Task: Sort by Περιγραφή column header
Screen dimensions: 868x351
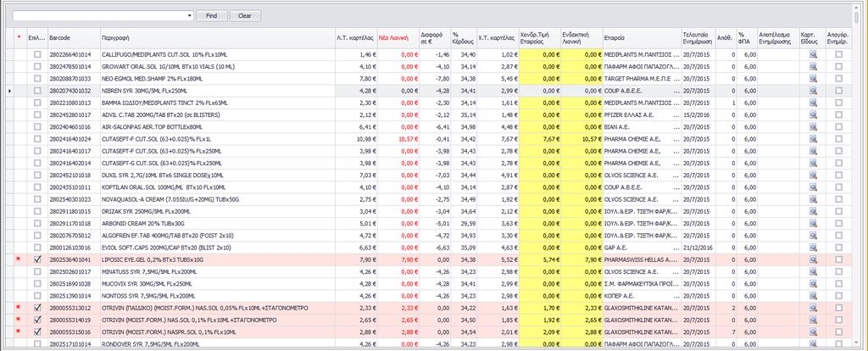Action: click(218, 37)
